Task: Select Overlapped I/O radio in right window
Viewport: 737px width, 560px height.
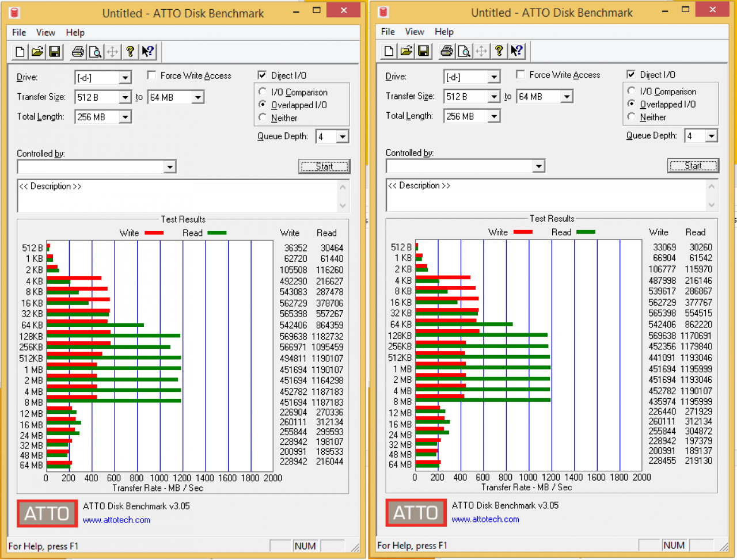Action: pos(632,104)
